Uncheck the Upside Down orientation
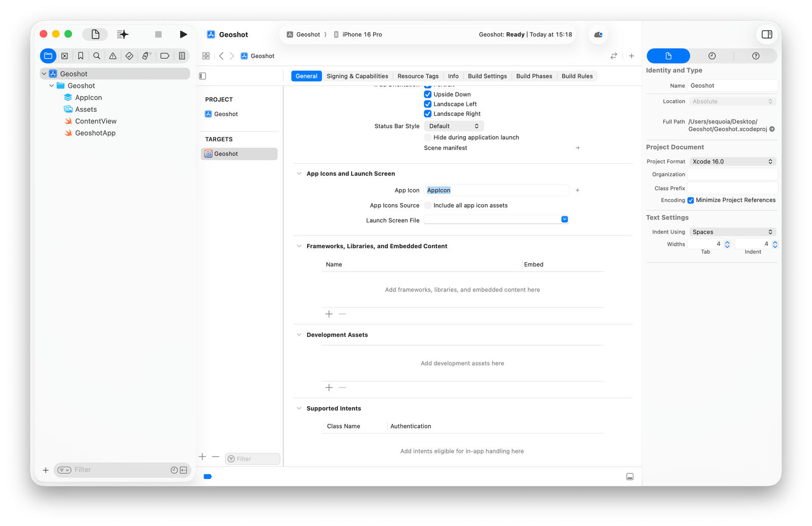Screen dimensions: 812x526 pyautogui.click(x=428, y=94)
